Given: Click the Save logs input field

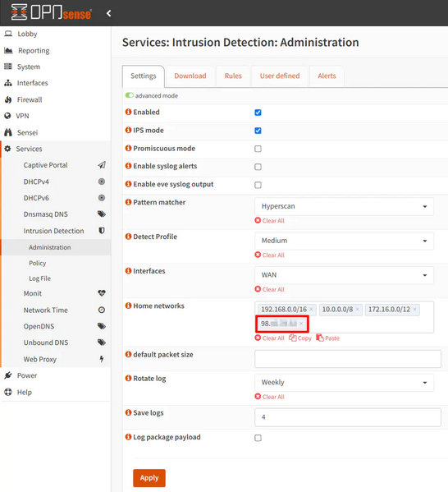Looking at the screenshot, I should (348, 417).
